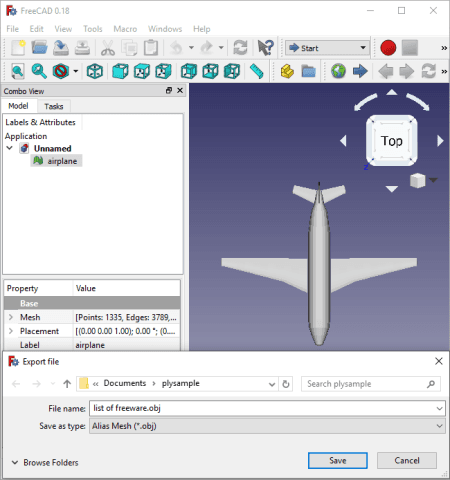
Task: Expand the Placement property row
Action: click(11, 331)
